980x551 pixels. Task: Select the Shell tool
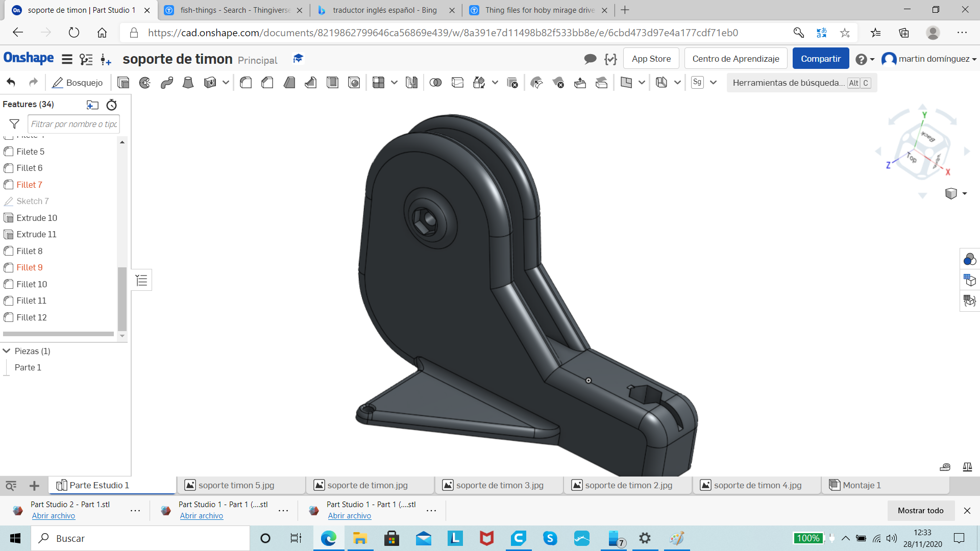[x=332, y=83]
